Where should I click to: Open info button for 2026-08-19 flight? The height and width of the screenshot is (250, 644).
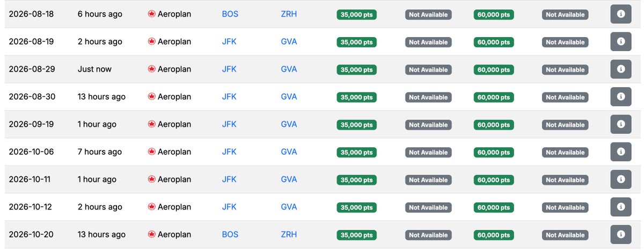click(621, 41)
